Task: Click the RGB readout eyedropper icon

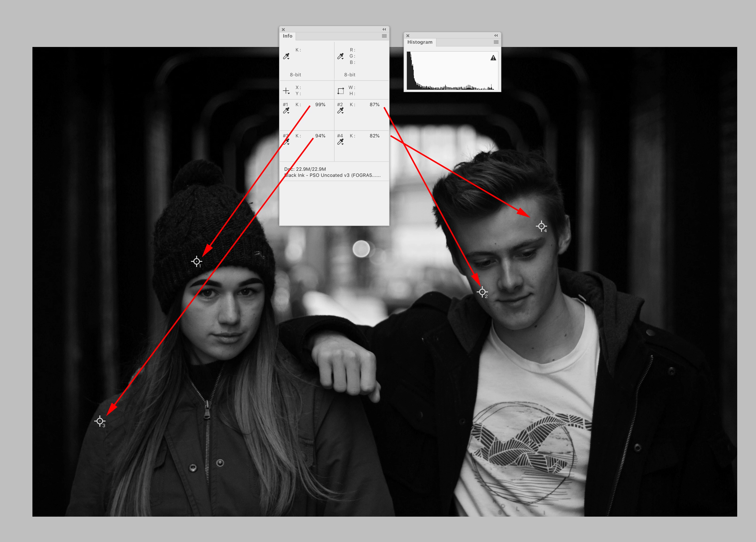Action: (x=340, y=56)
